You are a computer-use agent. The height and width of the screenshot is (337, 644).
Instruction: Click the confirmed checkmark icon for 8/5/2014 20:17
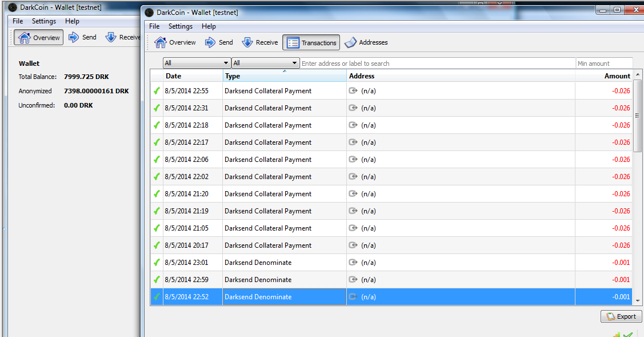157,245
